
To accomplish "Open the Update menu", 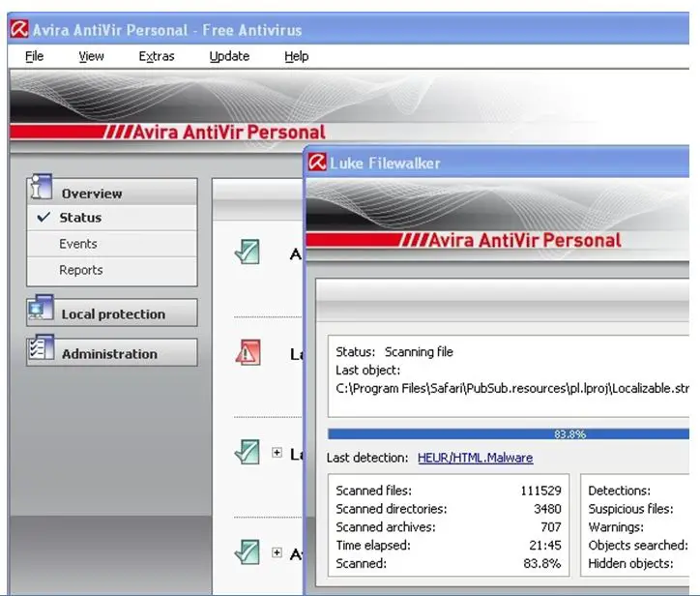I will click(x=229, y=56).
